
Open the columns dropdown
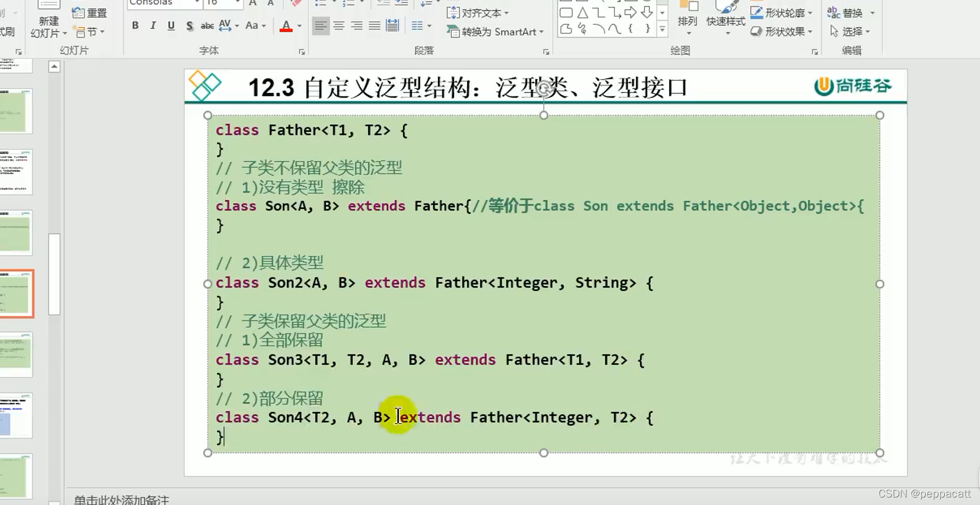click(421, 26)
